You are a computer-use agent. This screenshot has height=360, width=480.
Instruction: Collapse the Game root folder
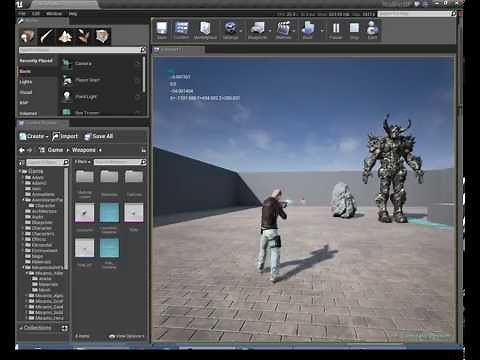[20, 171]
